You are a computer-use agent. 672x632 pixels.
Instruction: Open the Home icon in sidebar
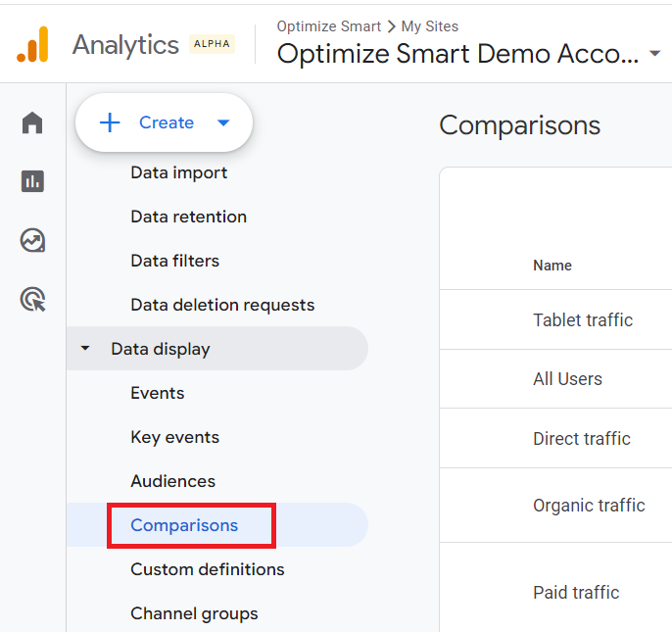(32, 122)
